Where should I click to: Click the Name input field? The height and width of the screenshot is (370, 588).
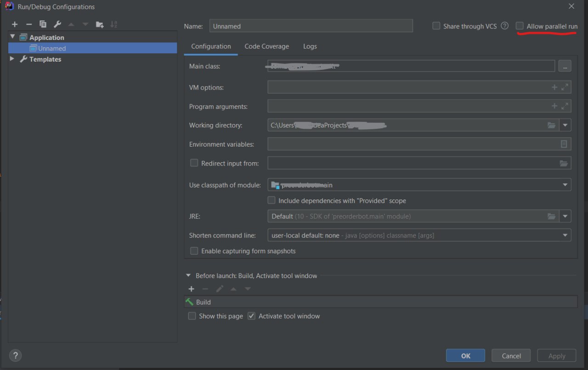pyautogui.click(x=311, y=26)
